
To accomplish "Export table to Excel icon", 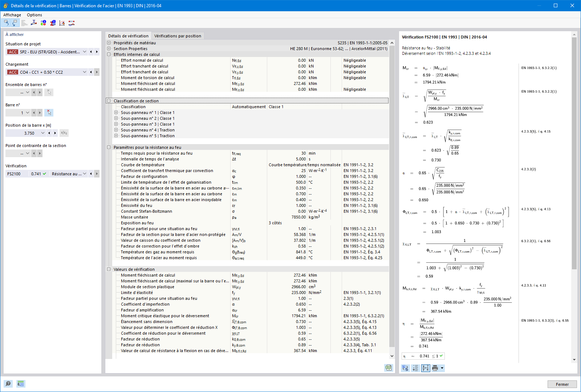I will click(x=389, y=368).
